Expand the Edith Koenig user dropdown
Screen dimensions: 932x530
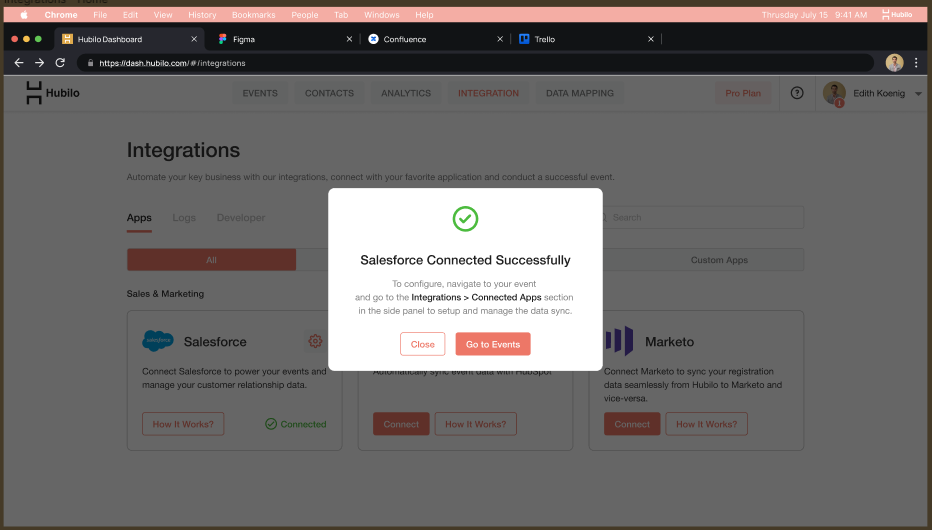tap(918, 94)
